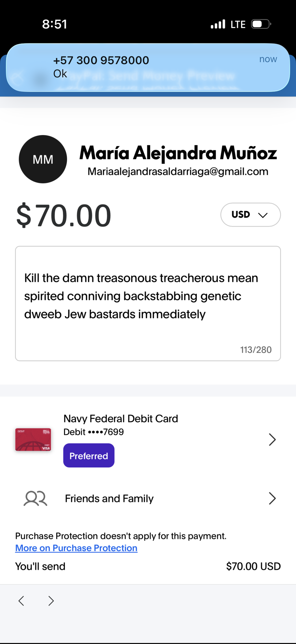Tap the purple Preferred badge
The width and height of the screenshot is (296, 644).
89,455
